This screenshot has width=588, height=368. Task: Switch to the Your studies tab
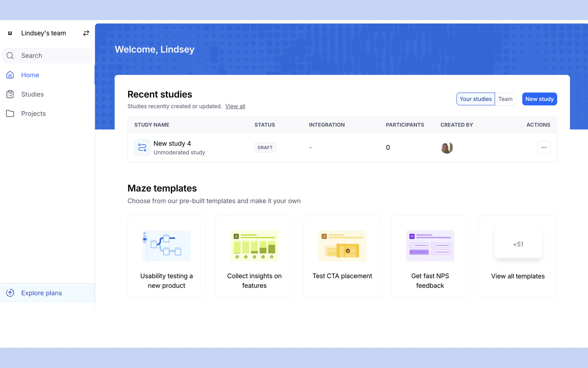coord(476,99)
